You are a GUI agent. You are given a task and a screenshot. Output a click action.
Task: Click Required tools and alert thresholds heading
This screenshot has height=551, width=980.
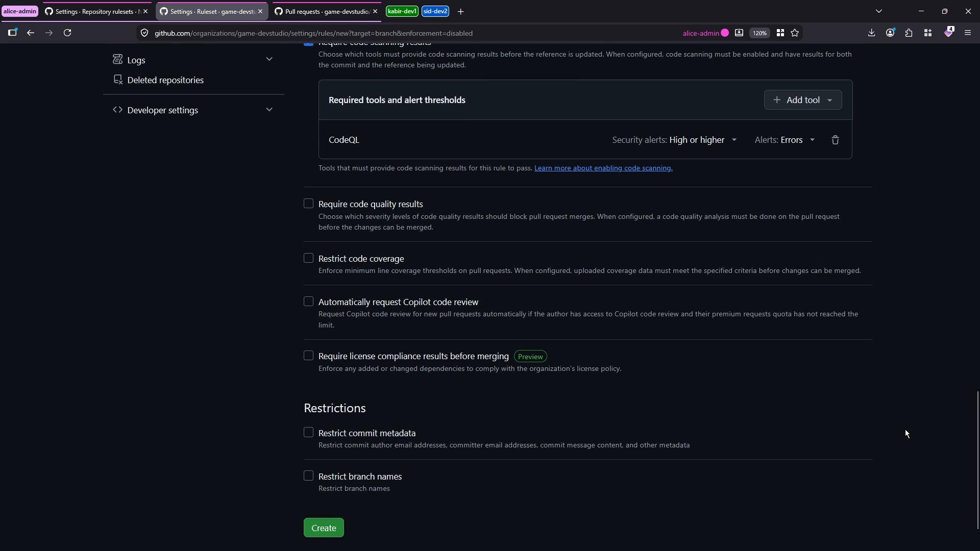pos(397,100)
